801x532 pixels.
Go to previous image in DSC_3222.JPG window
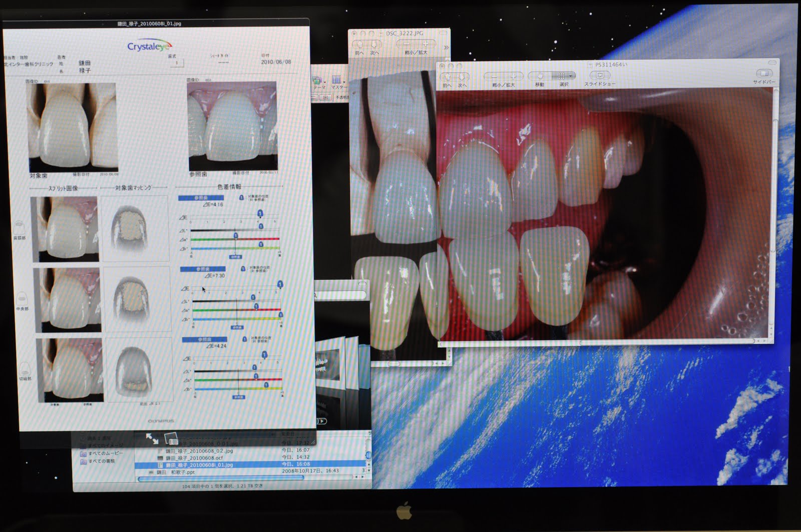(359, 45)
